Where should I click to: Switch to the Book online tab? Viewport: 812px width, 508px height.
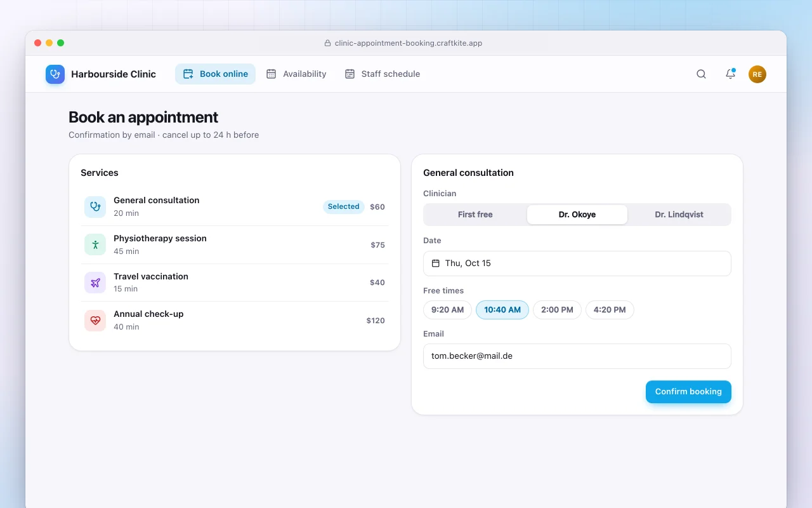click(215, 74)
